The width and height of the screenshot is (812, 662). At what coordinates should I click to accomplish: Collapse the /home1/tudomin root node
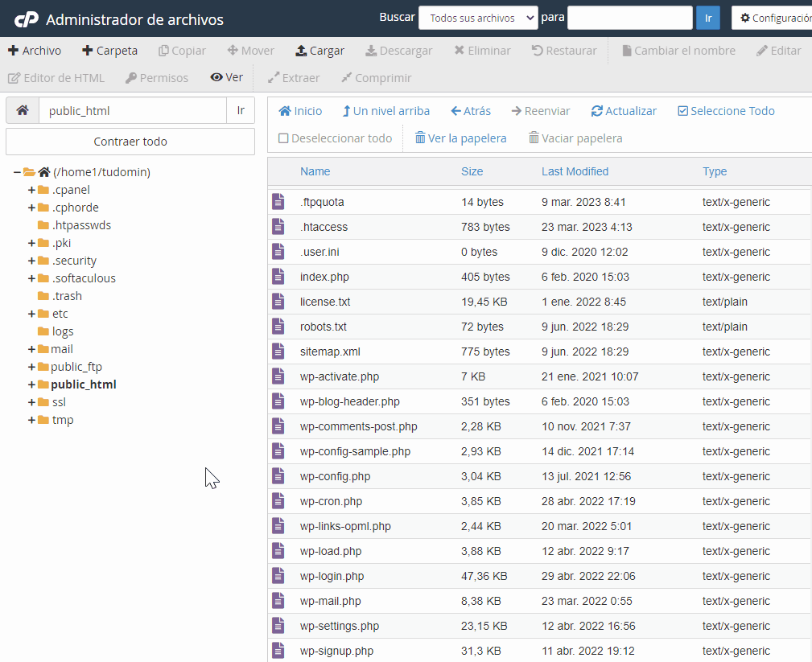click(x=17, y=172)
